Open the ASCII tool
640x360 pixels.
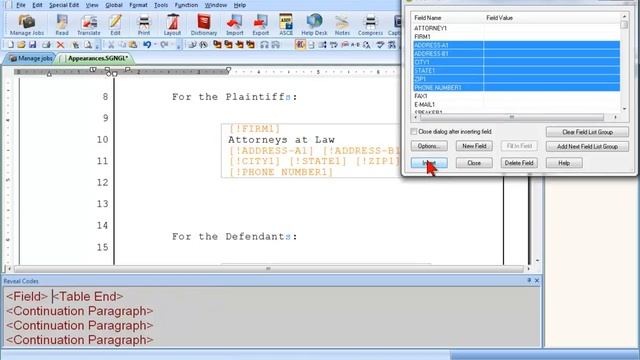point(286,24)
